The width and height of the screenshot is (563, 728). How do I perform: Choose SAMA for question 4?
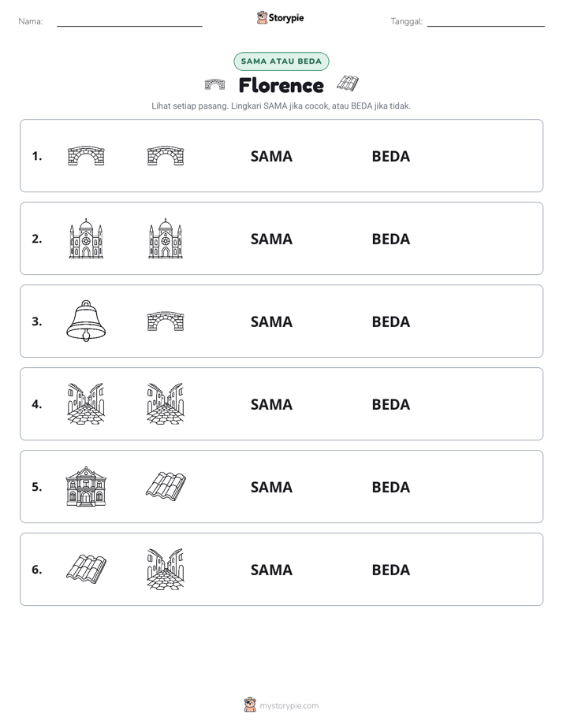click(x=271, y=404)
